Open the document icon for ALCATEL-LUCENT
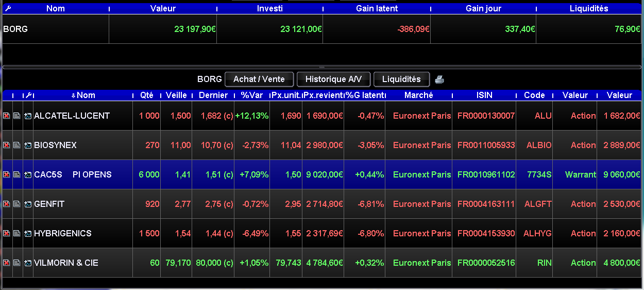The width and height of the screenshot is (644, 290). 16,116
